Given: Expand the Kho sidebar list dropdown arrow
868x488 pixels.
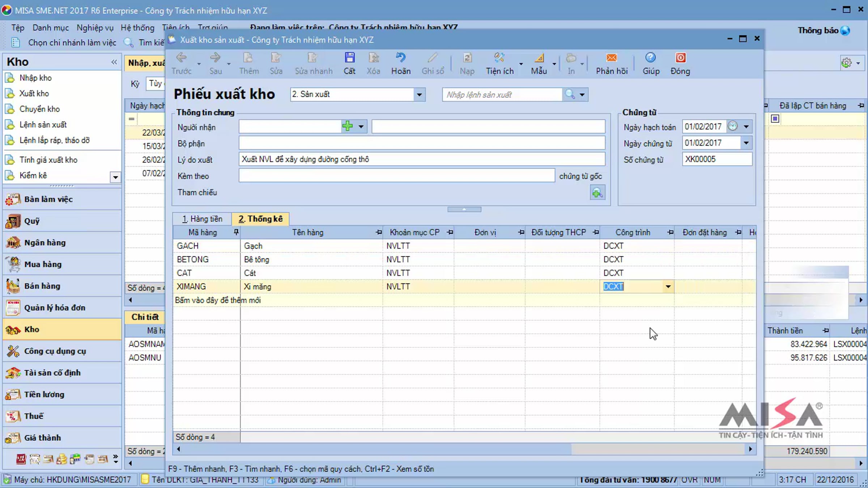Looking at the screenshot, I should tap(115, 177).
